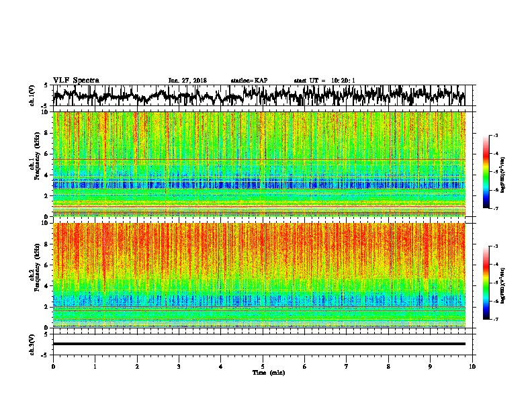Click the ch.2 "Frequency (kHz)" axis label

pos(38,267)
